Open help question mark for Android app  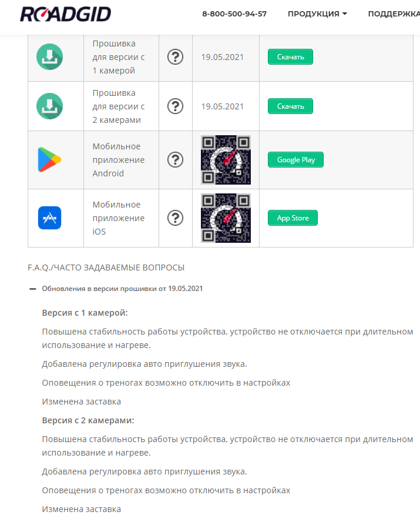coord(176,160)
